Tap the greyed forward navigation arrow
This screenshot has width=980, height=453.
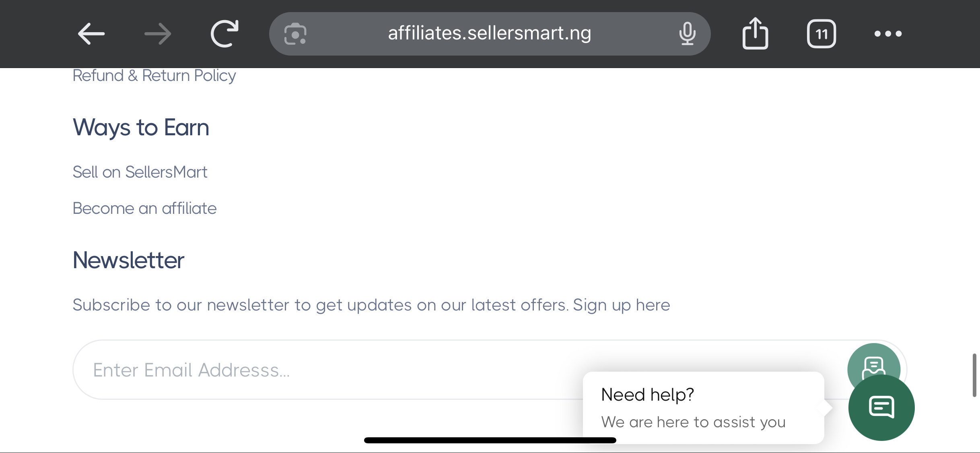[158, 33]
